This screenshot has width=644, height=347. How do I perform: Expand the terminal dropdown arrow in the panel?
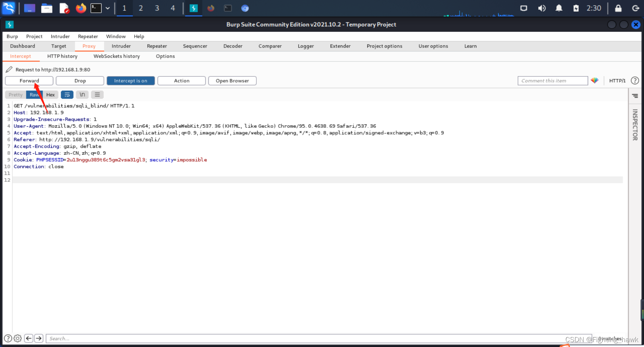click(108, 8)
